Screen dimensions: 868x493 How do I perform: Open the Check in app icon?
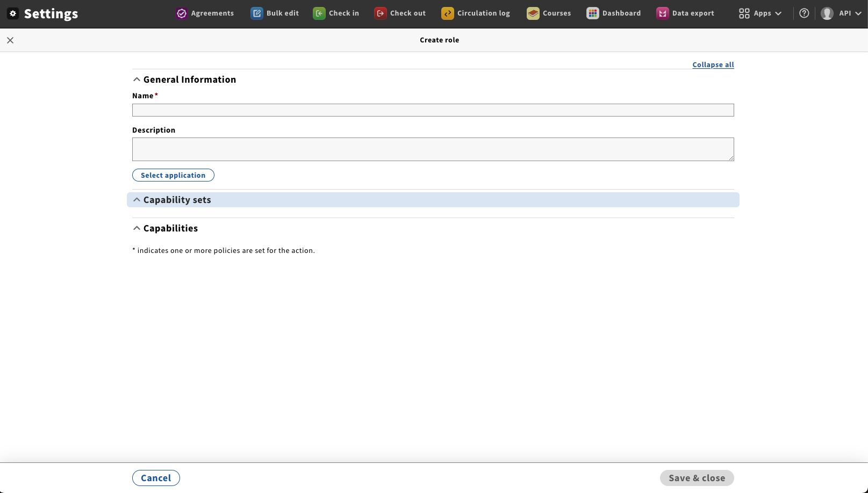[x=319, y=13]
